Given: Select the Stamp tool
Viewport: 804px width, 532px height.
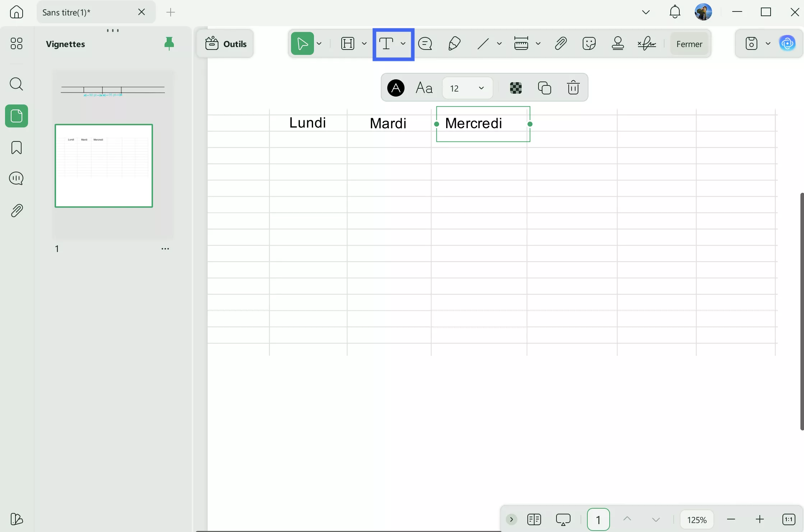Looking at the screenshot, I should (618, 43).
